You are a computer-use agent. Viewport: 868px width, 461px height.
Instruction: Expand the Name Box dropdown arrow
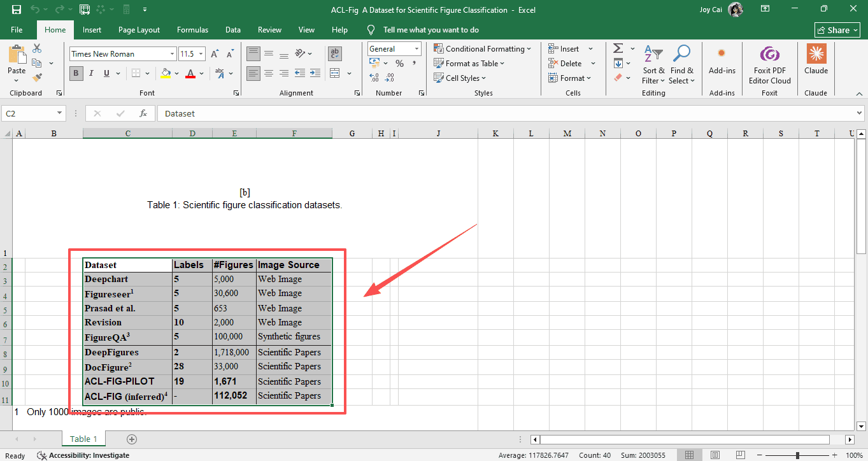(x=60, y=113)
